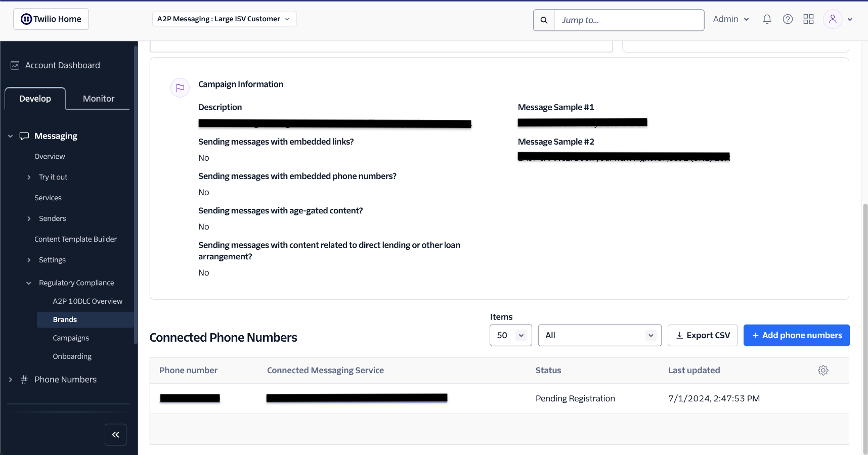Expand the Senders submenu
The image size is (868, 455).
point(29,219)
